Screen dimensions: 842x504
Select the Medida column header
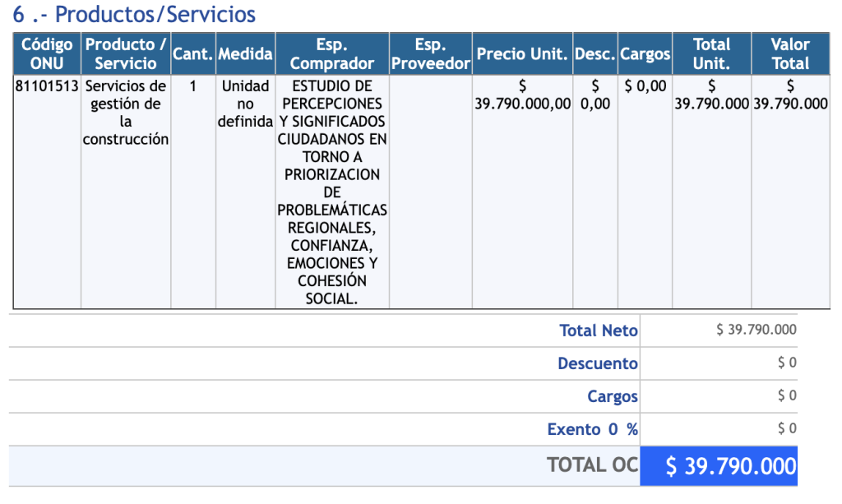[x=245, y=54]
